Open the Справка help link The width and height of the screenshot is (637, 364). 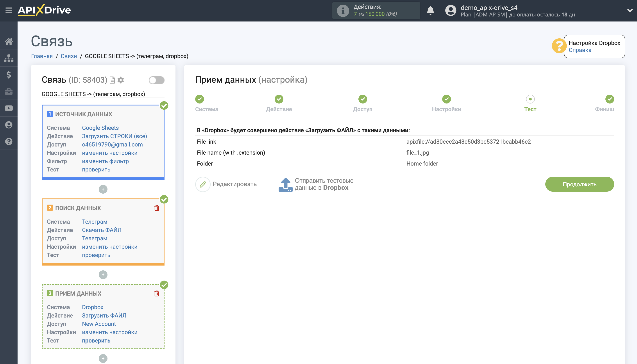(580, 50)
